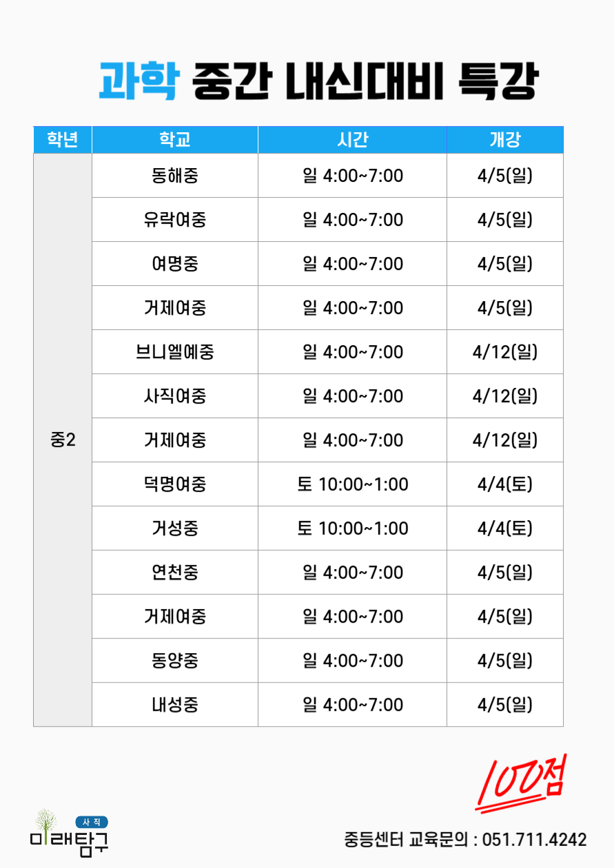The height and width of the screenshot is (868, 614).
Task: Select the 개강 column header
Action: [505, 140]
